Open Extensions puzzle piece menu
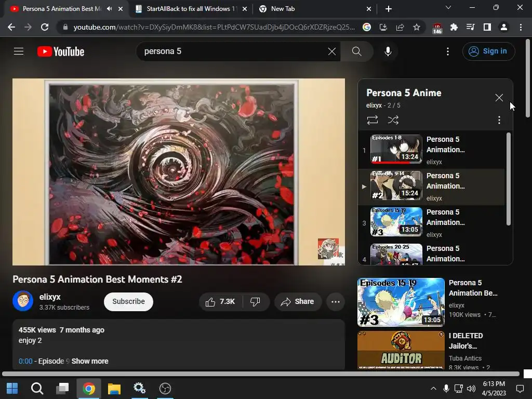 [454, 27]
